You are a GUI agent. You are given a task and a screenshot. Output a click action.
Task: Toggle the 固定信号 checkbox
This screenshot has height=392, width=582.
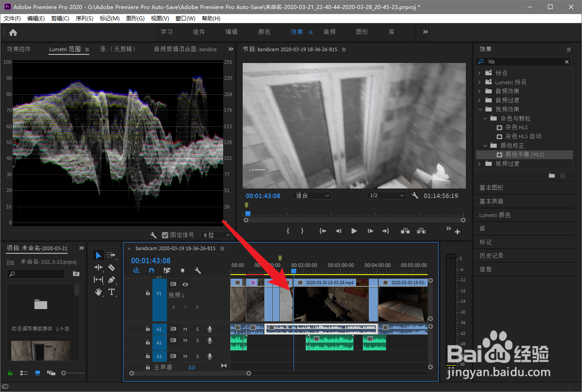(x=165, y=235)
